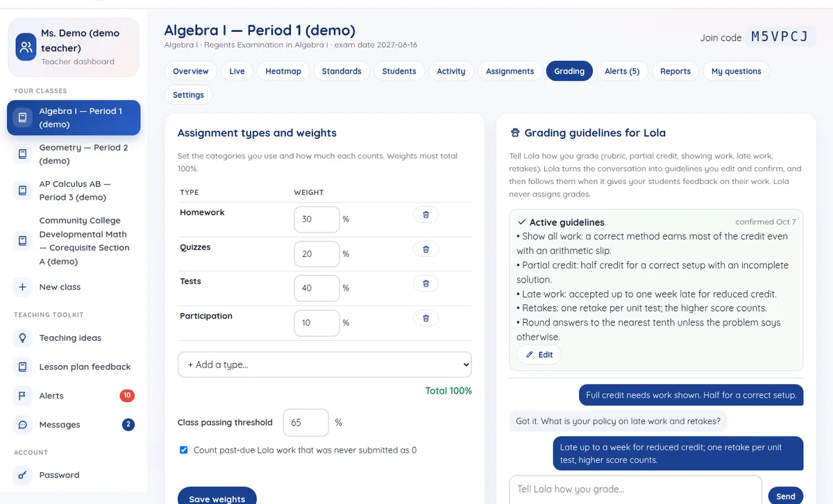This screenshot has height=504, width=833.
Task: Click the key Password icon
Action: (23, 476)
